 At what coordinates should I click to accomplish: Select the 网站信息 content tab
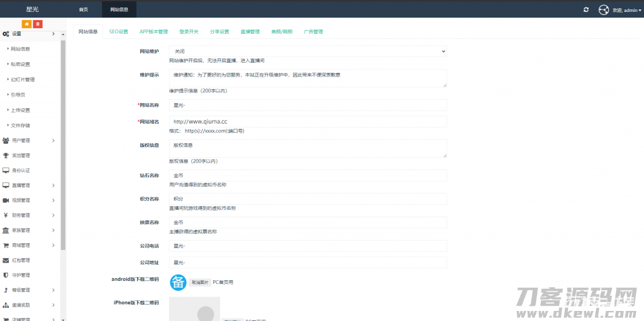88,31
